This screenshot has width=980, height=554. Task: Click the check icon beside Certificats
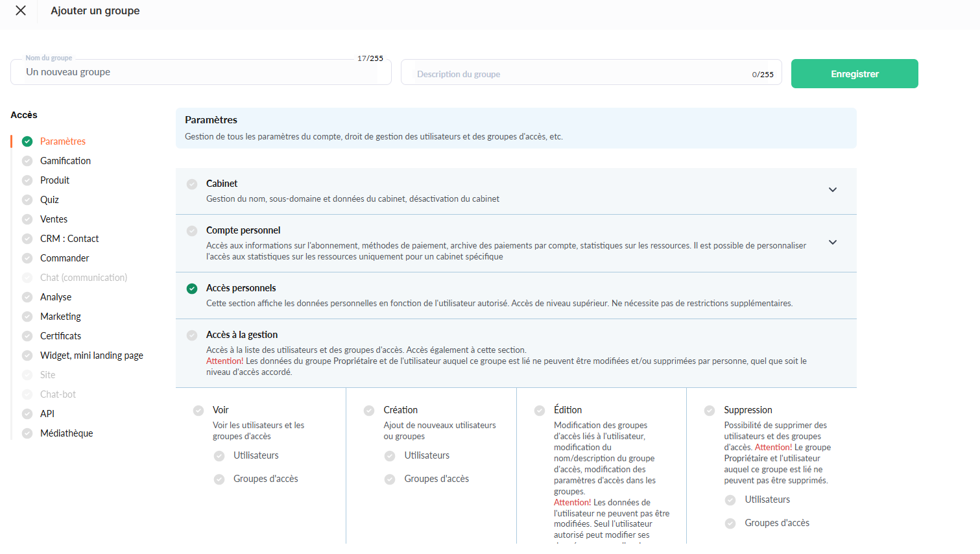[x=27, y=336]
